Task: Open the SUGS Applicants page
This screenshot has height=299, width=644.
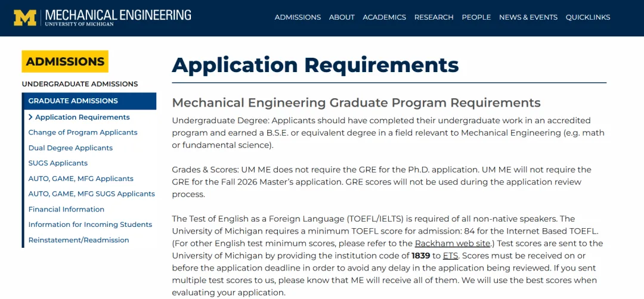Action: coord(58,163)
